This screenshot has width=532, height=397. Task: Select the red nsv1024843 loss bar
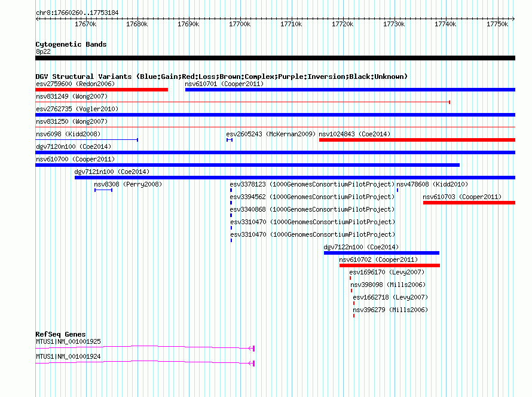click(417, 140)
